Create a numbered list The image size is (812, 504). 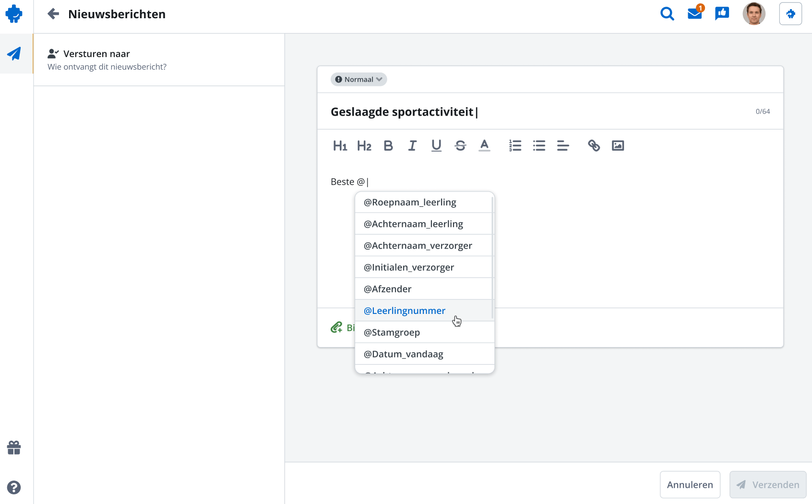click(x=515, y=145)
